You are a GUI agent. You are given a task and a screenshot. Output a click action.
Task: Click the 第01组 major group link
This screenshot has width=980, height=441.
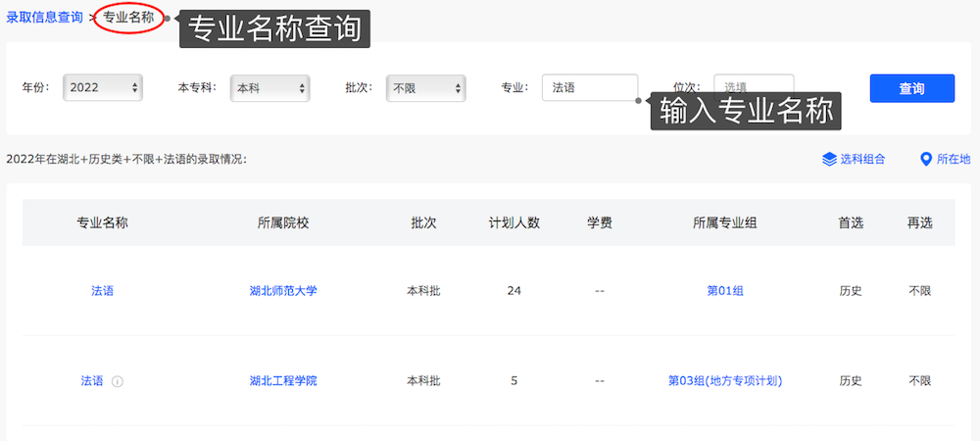coord(725,291)
